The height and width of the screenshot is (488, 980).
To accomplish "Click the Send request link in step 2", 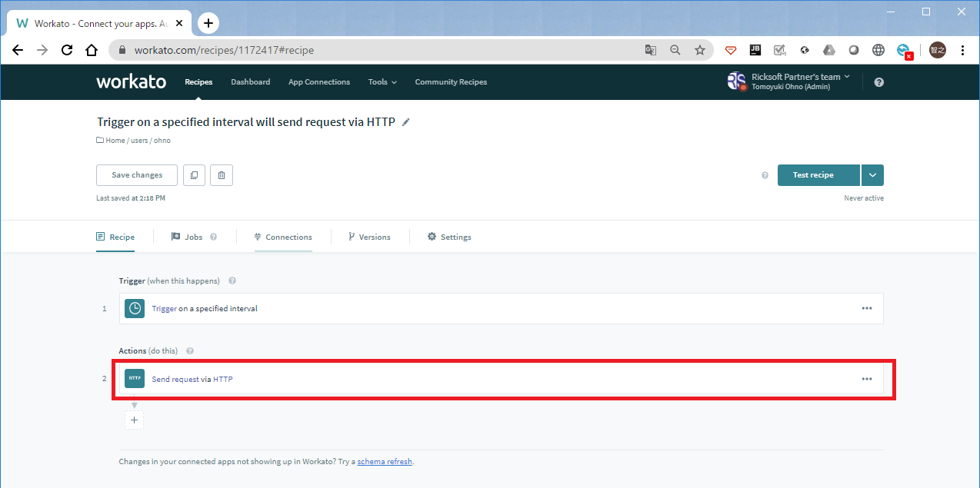I will click(x=175, y=379).
